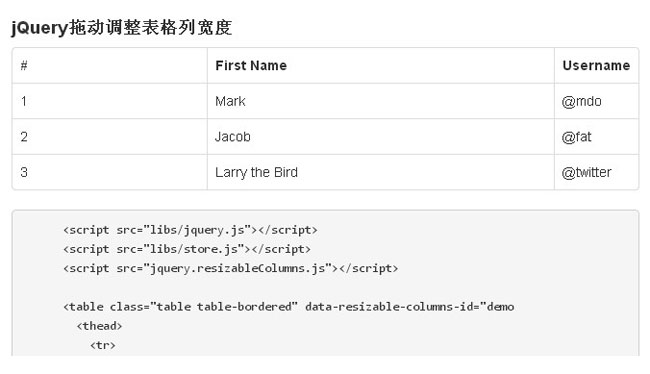Click the @fat username cell

[x=597, y=137]
